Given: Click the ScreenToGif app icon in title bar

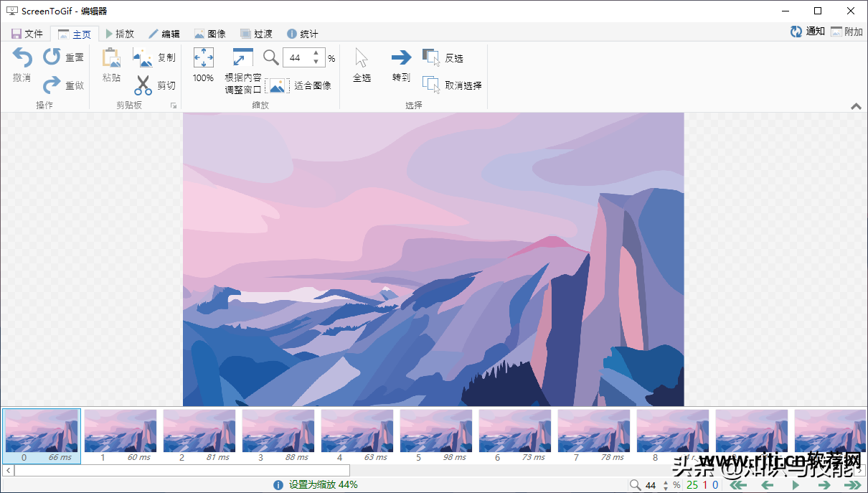Looking at the screenshot, I should click(11, 11).
